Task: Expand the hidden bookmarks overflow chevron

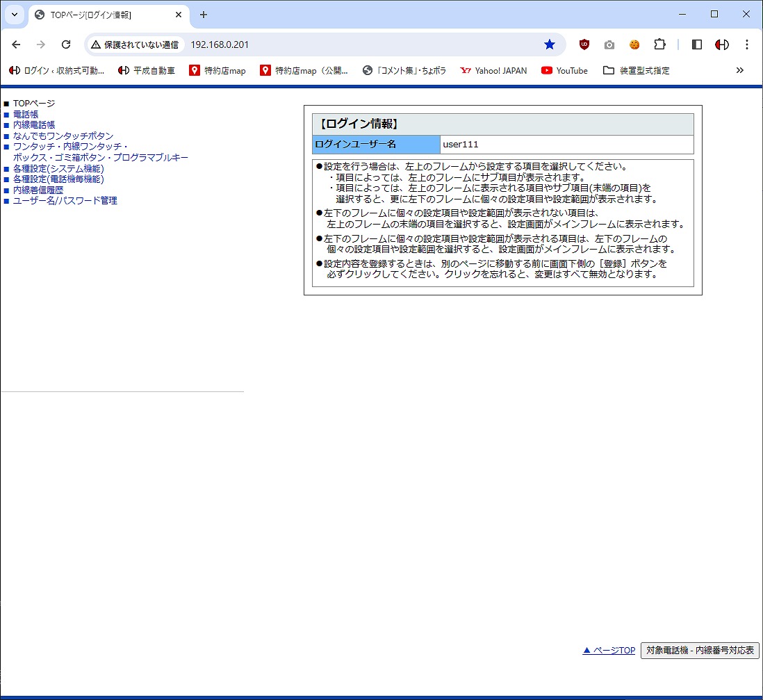Action: (739, 70)
